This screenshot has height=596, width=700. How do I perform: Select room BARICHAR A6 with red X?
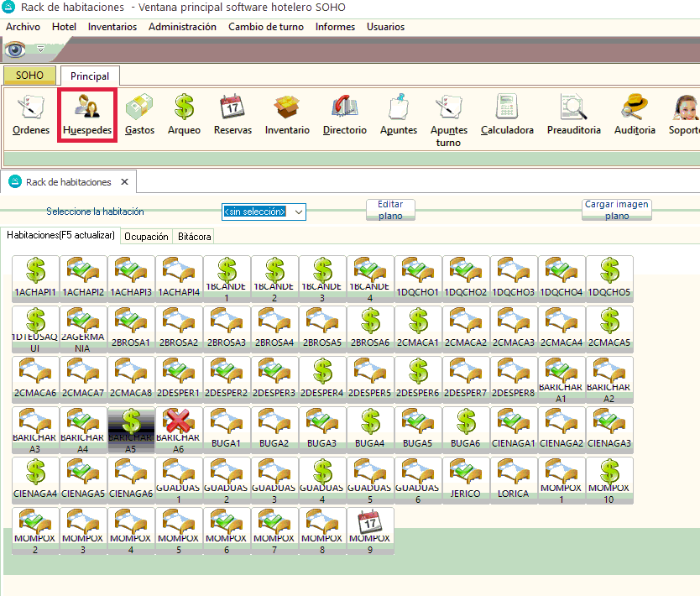pos(180,430)
